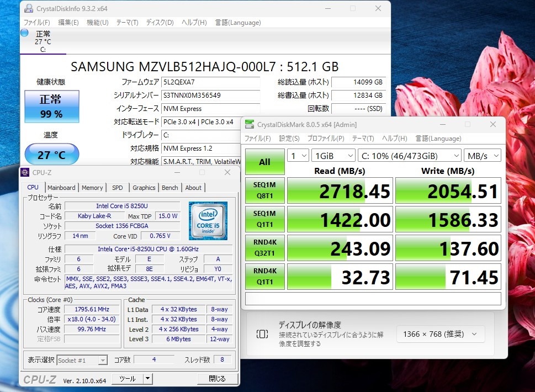Click the blue status circle for drive C:
This screenshot has height=392, width=535.
click(24, 33)
